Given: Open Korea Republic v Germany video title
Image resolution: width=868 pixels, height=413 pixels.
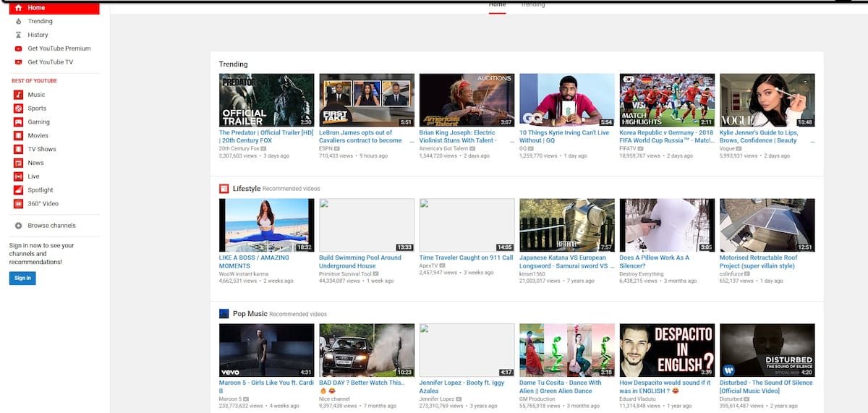Looking at the screenshot, I should (x=666, y=137).
